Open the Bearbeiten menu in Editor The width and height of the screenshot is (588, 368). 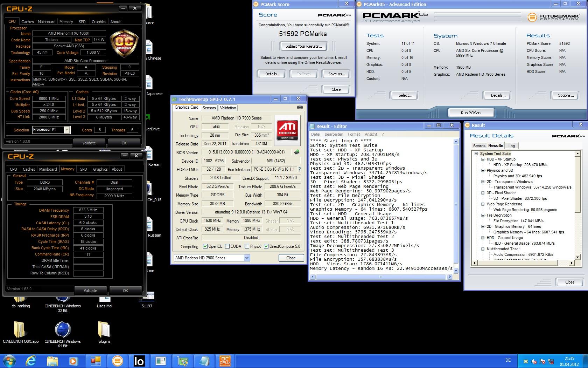[x=334, y=134]
